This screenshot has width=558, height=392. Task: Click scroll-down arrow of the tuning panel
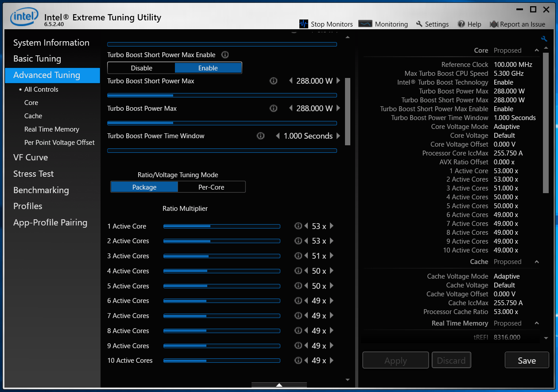pos(348,380)
